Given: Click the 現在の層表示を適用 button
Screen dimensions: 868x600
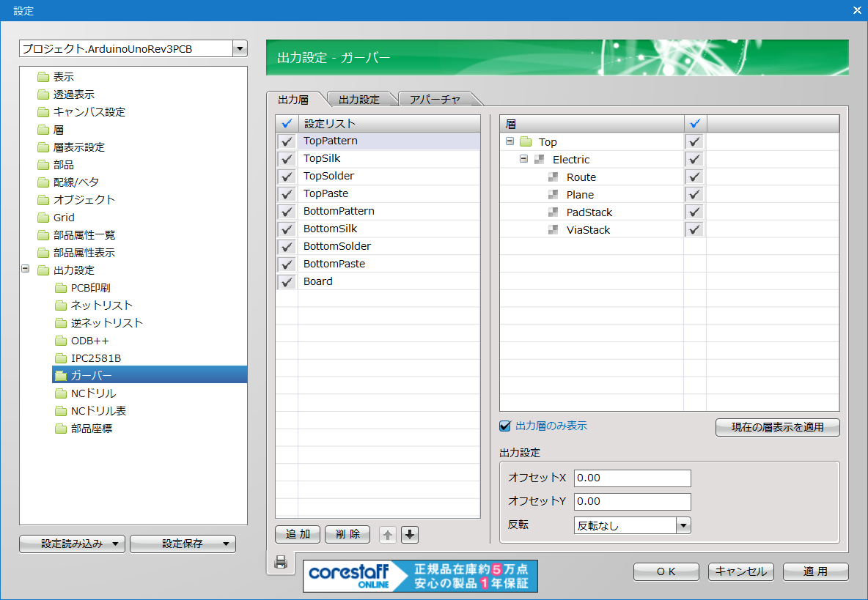Looking at the screenshot, I should 777,427.
